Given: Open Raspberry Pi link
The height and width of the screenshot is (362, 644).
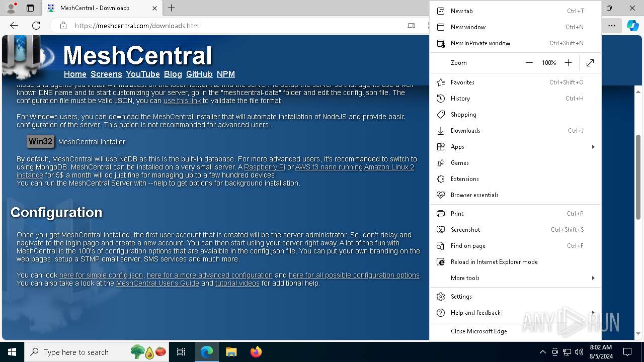Looking at the screenshot, I should (x=265, y=167).
